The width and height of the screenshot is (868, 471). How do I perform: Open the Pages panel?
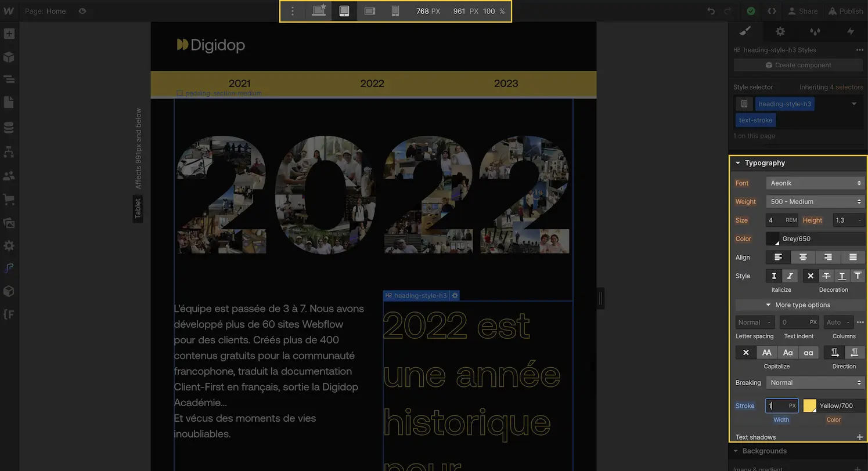point(9,102)
